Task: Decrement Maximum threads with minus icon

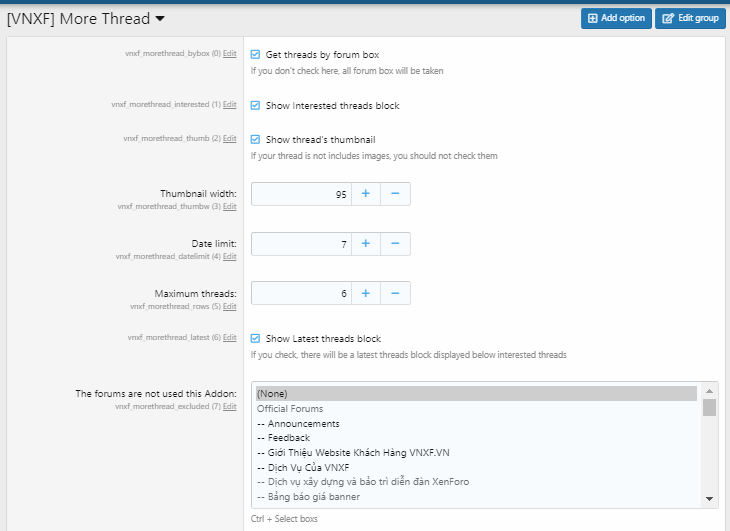Action: coord(395,293)
